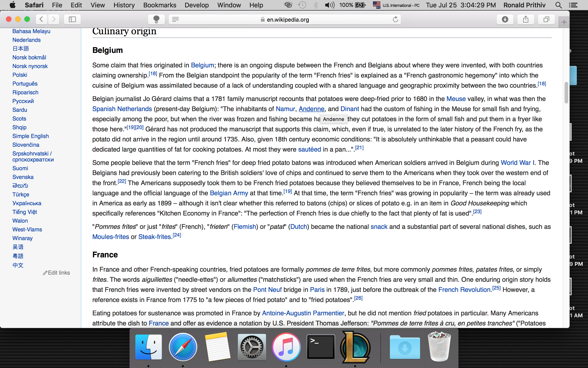Open Time Machine menu bar icon
588x368 pixels.
pyautogui.click(x=302, y=5)
